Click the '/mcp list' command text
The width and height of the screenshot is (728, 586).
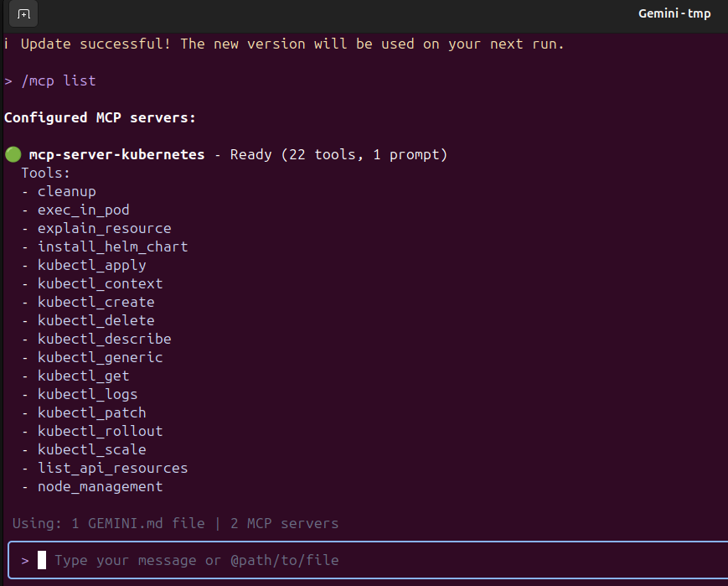click(58, 80)
